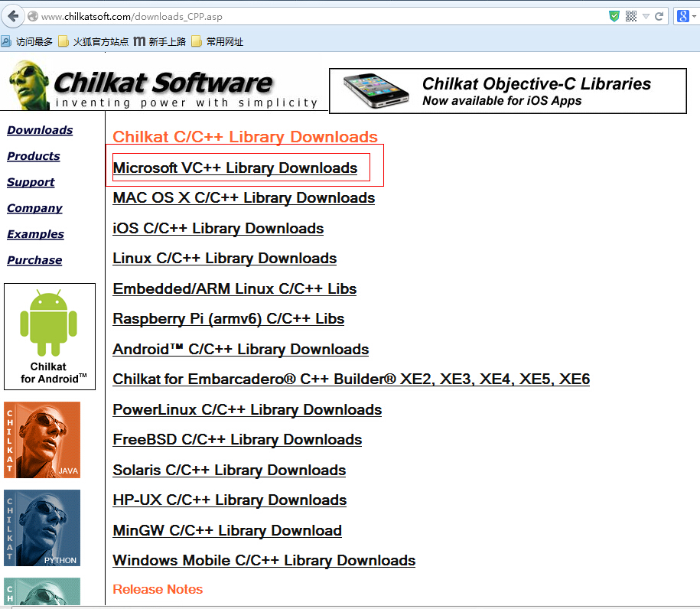
Task: Click the green shield security icon
Action: point(614,17)
